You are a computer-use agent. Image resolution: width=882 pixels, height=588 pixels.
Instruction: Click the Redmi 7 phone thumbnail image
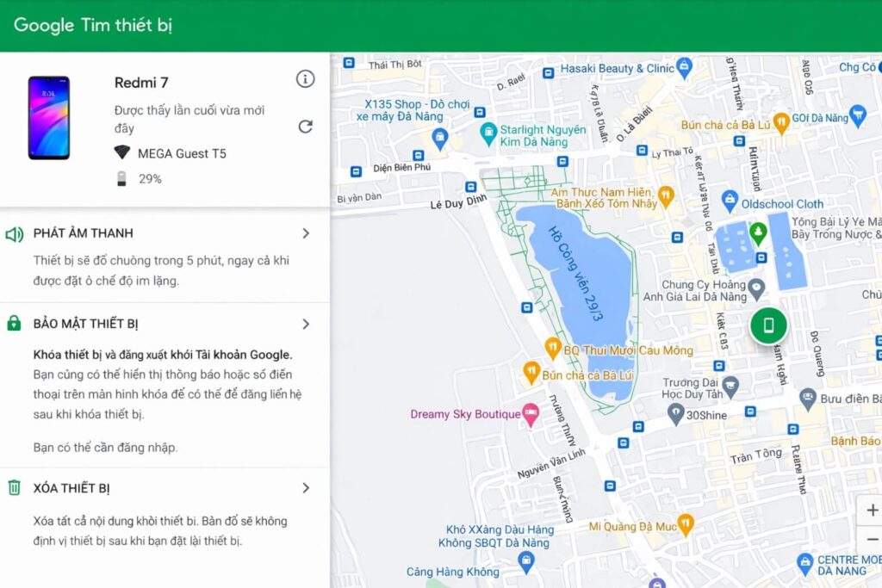click(49, 118)
